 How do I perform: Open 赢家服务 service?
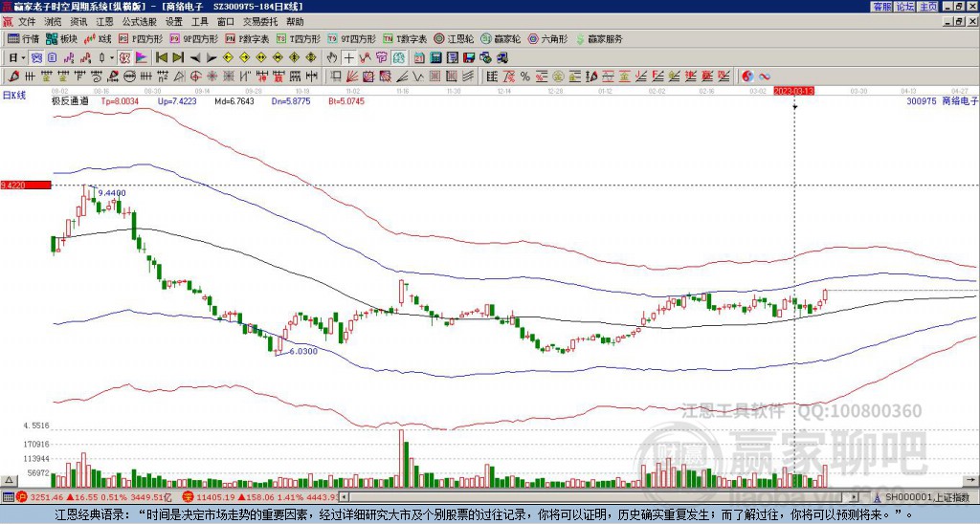pyautogui.click(x=599, y=38)
